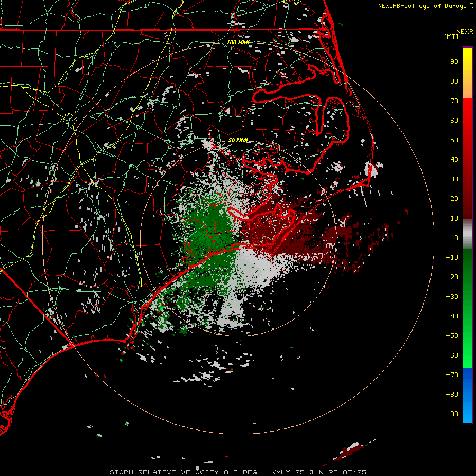The height and width of the screenshot is (476, 476).
Task: Click the 0 scale value
Action: tap(456, 238)
